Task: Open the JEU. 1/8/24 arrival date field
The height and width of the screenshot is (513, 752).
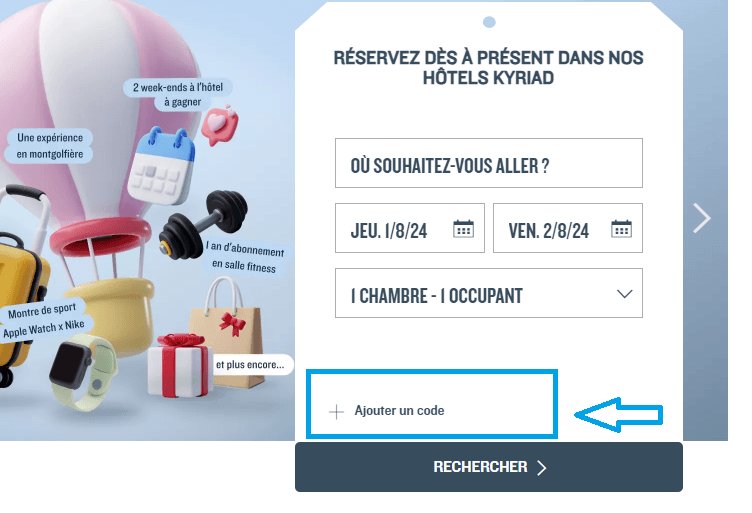Action: point(410,228)
